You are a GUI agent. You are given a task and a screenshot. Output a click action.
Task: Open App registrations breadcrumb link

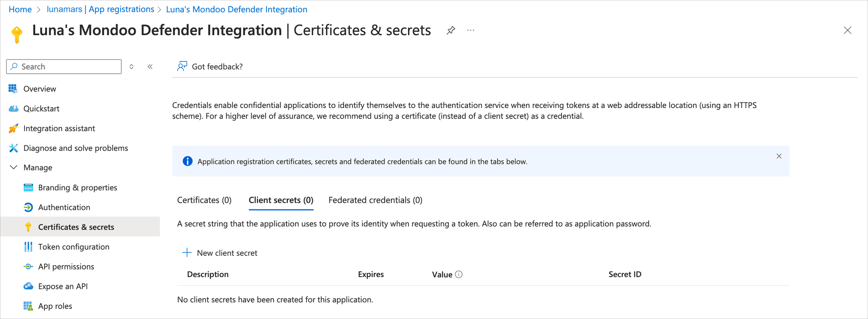100,9
